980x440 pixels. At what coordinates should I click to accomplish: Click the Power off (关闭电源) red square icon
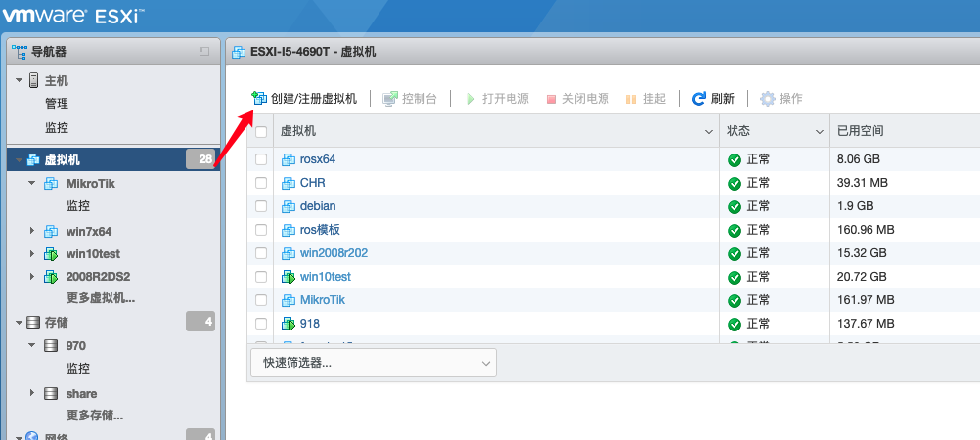click(x=551, y=99)
